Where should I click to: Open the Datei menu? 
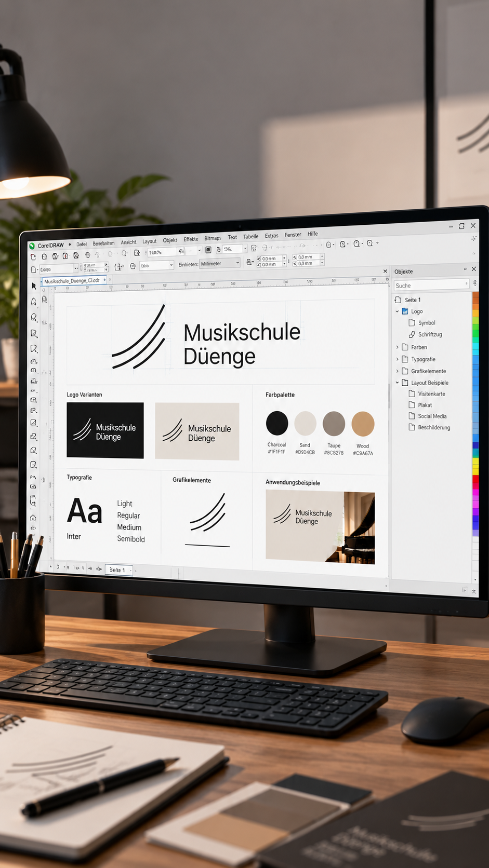[x=82, y=244]
